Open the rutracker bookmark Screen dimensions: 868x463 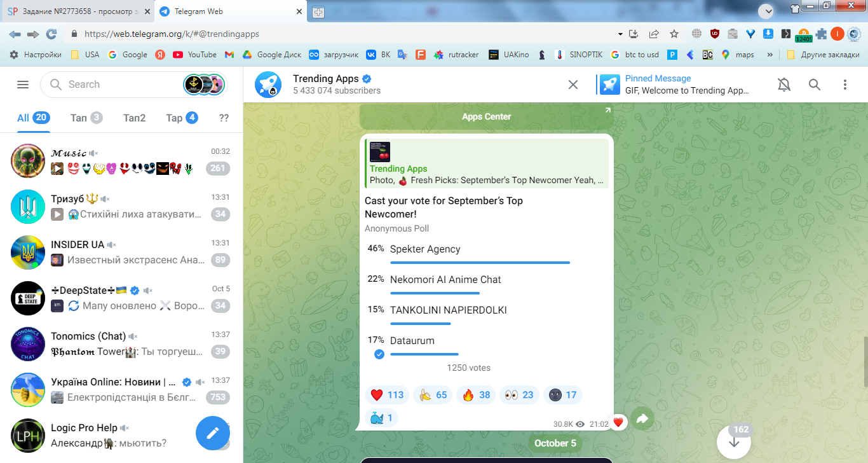pyautogui.click(x=456, y=55)
